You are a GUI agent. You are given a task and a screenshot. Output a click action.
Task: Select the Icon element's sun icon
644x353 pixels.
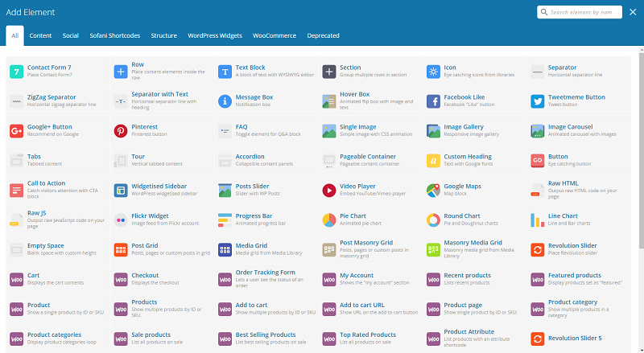coord(433,72)
